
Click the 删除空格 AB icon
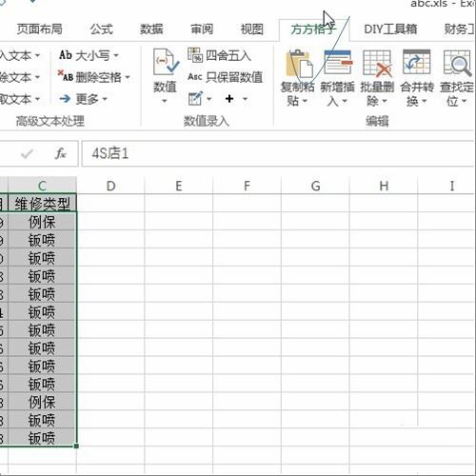(x=66, y=76)
